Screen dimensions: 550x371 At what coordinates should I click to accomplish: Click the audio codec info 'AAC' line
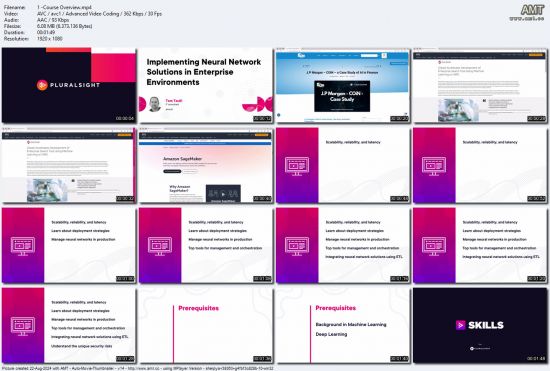point(53,20)
